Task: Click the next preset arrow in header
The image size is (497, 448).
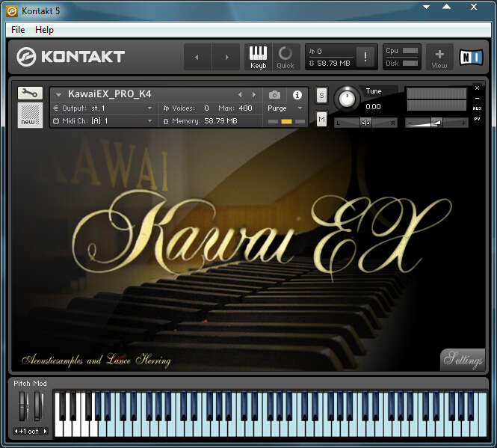Action: (x=226, y=57)
